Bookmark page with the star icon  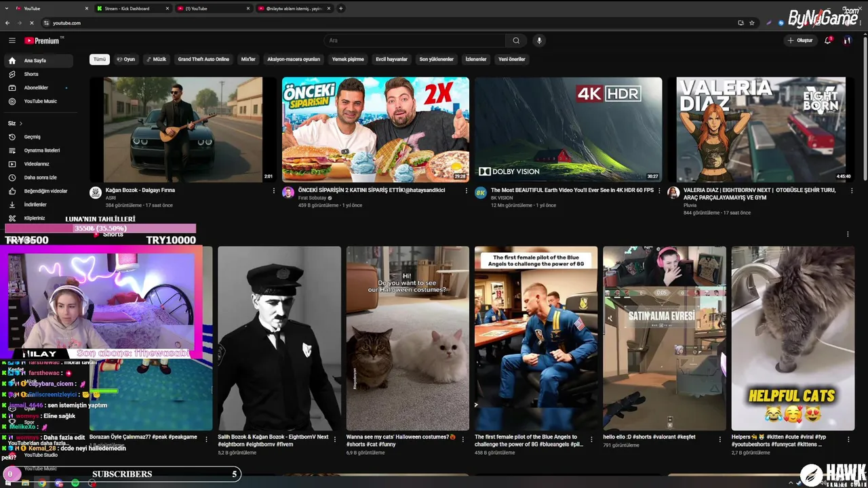[x=751, y=23]
